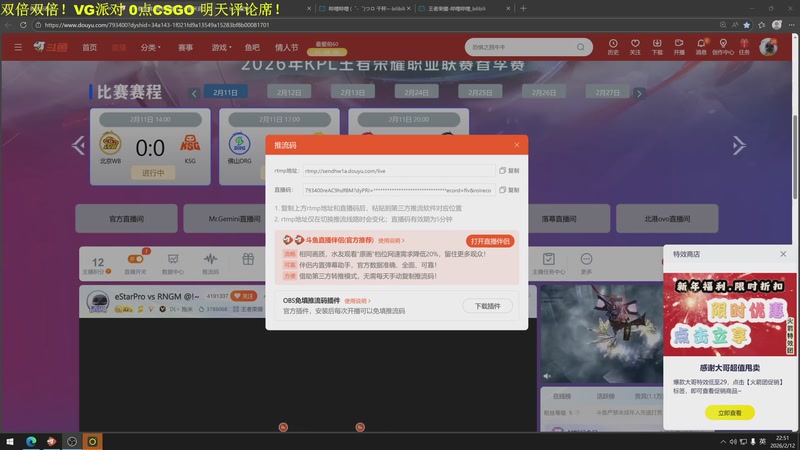Select the 2月24日 date tab
800x450 pixels.
pyautogui.click(x=416, y=92)
